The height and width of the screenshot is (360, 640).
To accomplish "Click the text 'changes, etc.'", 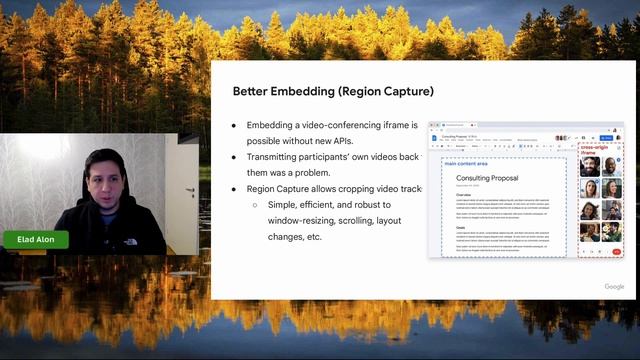I will (295, 237).
